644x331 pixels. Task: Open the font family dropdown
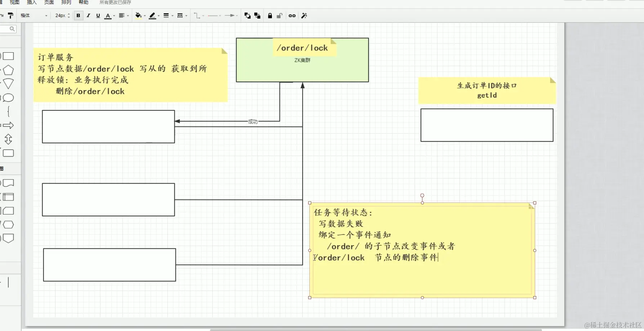pos(33,16)
